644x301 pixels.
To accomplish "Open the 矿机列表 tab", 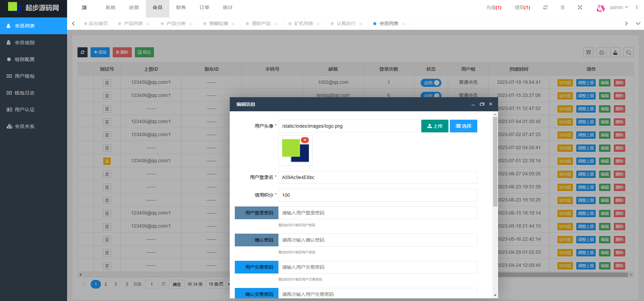I will (x=303, y=23).
